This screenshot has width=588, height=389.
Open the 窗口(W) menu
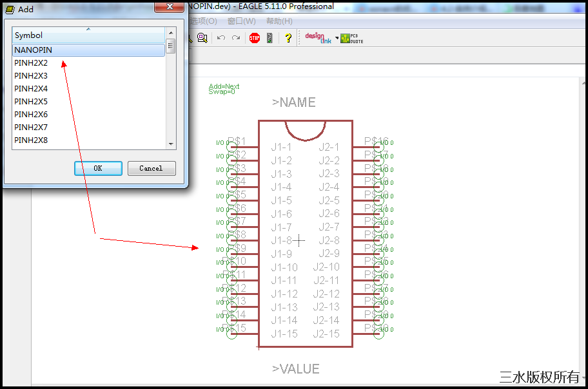click(241, 21)
